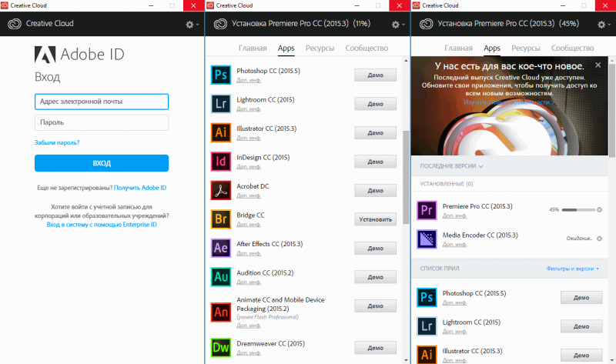
Task: Click the Premiere Pro CC icon in right window
Action: coord(427,210)
